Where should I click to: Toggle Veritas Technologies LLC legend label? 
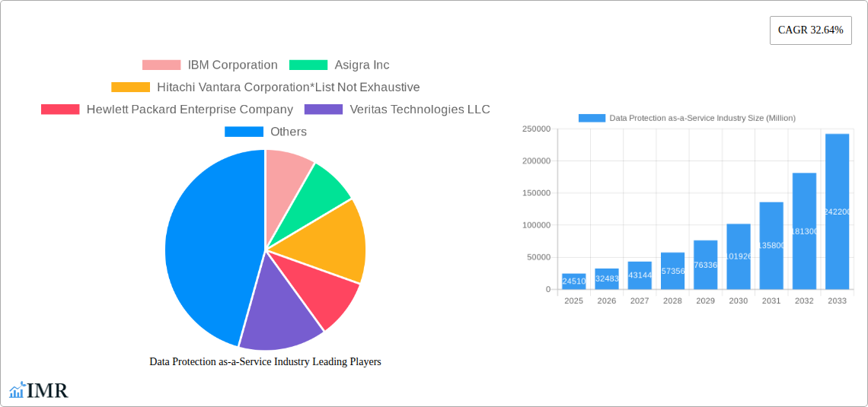point(420,110)
